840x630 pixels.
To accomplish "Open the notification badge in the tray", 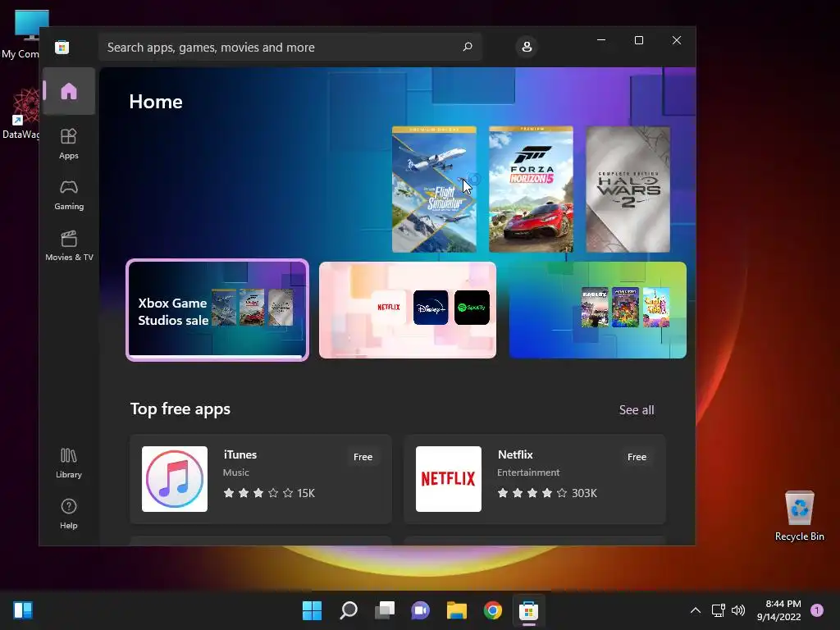I will [817, 610].
